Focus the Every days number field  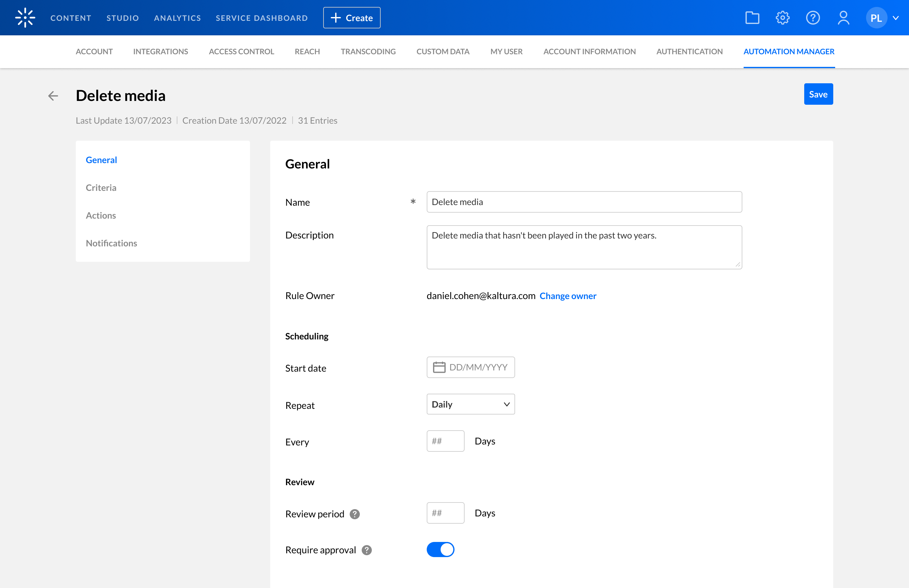(445, 441)
